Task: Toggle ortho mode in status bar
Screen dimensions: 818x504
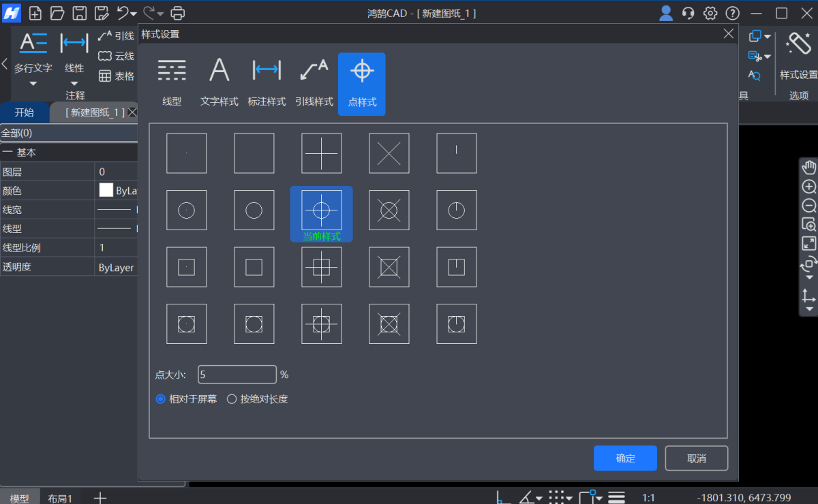Action: click(502, 498)
